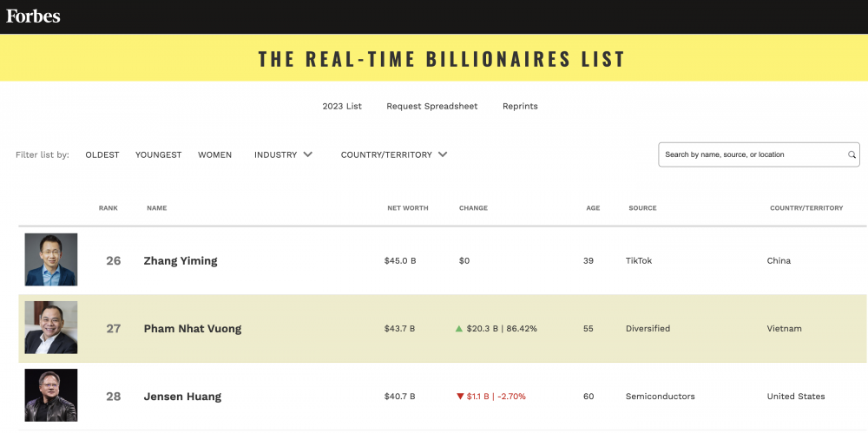Click the chevron next to Industry
This screenshot has width=868, height=433.
(x=308, y=154)
